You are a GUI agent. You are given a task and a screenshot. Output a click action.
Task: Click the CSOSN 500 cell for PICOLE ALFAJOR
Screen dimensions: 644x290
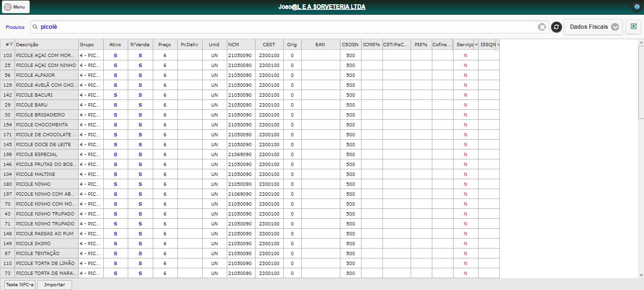click(x=350, y=75)
